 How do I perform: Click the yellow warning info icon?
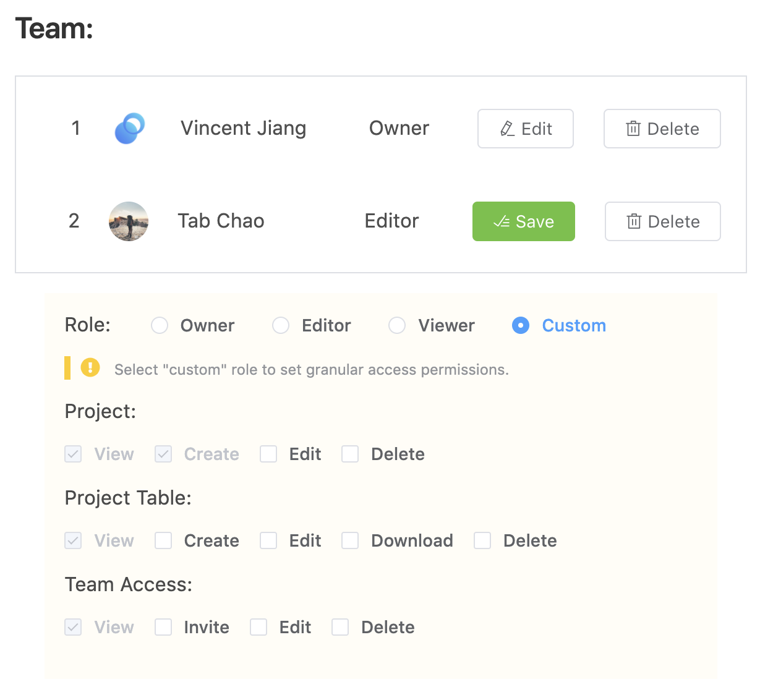point(90,368)
